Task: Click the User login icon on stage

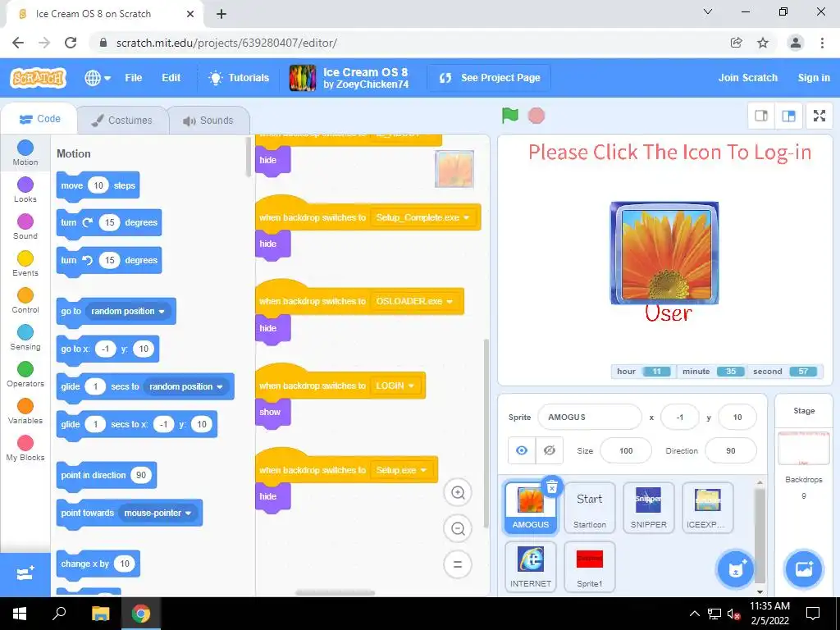Action: pyautogui.click(x=664, y=253)
